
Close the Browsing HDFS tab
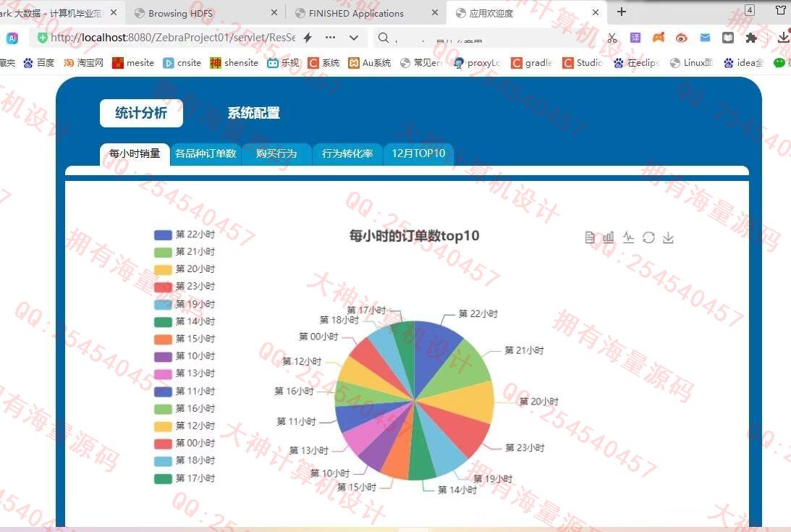pyautogui.click(x=274, y=12)
